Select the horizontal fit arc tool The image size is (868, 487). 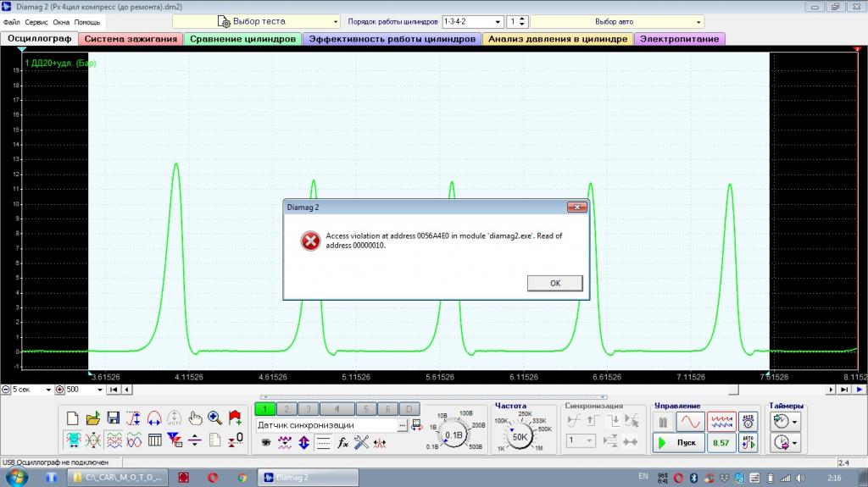tap(154, 418)
